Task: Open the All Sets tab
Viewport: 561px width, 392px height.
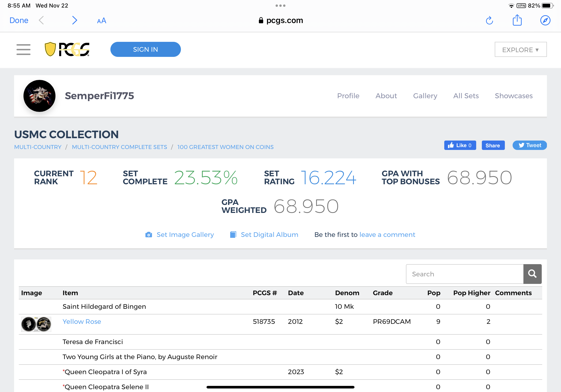Action: tap(466, 96)
